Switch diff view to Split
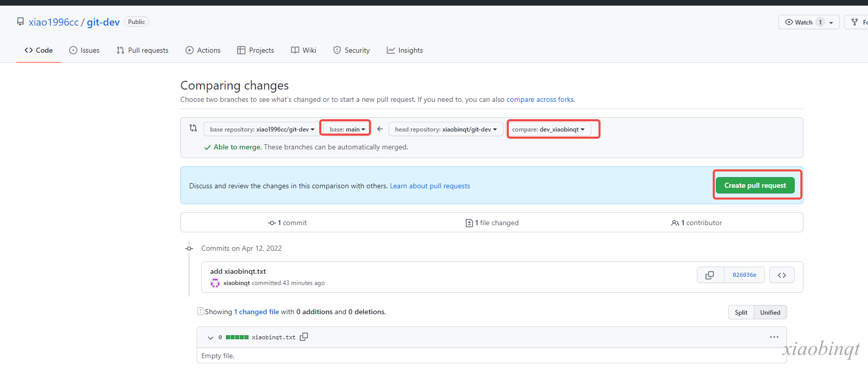This screenshot has width=868, height=371. (741, 312)
